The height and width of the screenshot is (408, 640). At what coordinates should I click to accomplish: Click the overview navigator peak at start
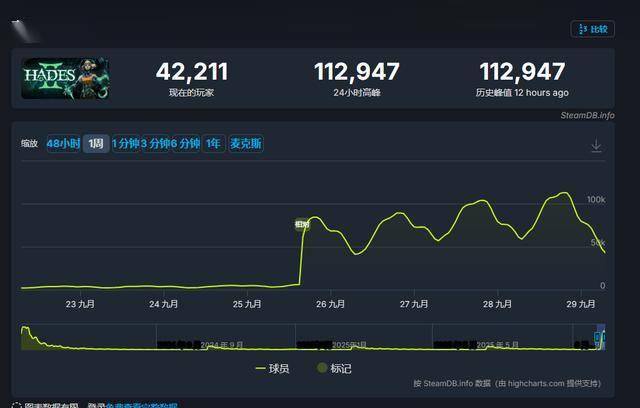point(25,328)
